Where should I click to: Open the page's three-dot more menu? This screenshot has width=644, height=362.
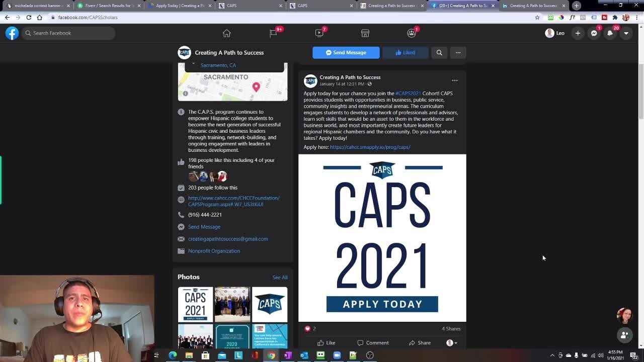(x=458, y=52)
